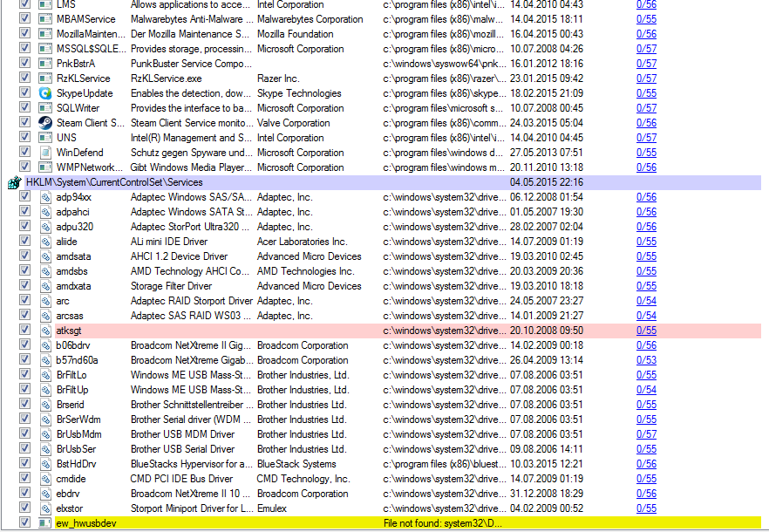Toggle the checkbox for BrUsbSer

[24, 449]
